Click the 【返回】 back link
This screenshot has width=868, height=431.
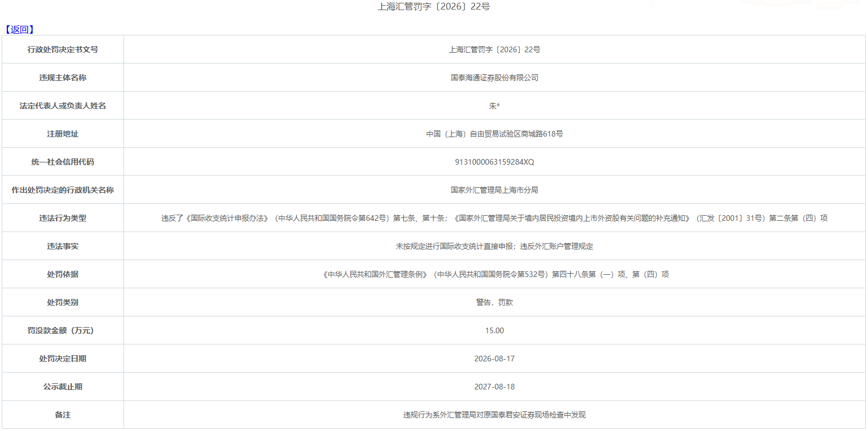(20, 30)
